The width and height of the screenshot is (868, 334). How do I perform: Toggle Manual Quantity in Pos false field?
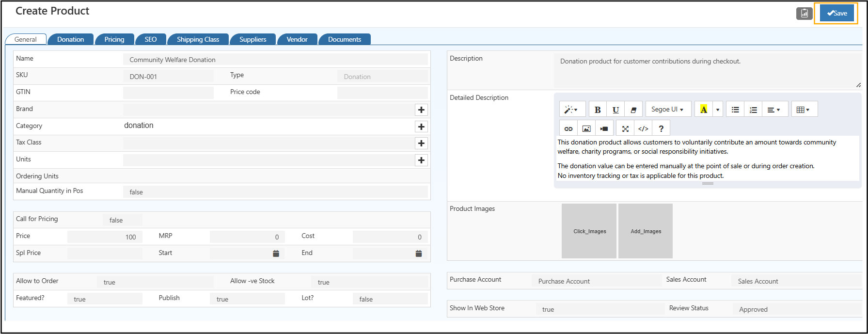click(x=275, y=192)
